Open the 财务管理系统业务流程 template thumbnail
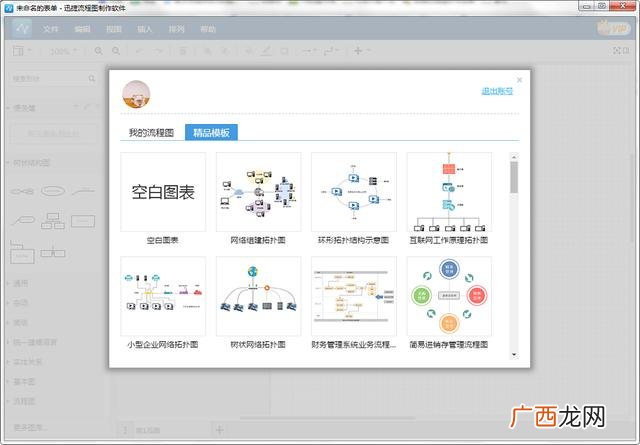640x445 pixels. click(353, 296)
